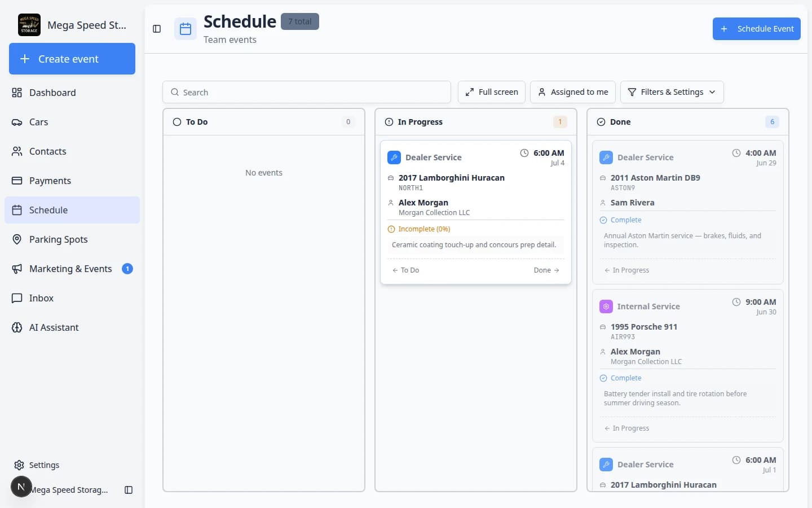Focus the Search input field
Screen dimensions: 812x508
pos(307,92)
